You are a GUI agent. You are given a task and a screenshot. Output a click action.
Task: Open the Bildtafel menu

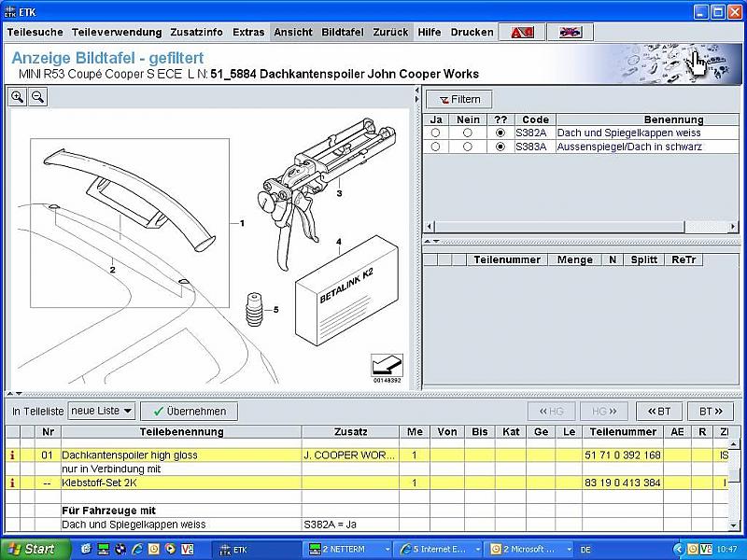342,32
